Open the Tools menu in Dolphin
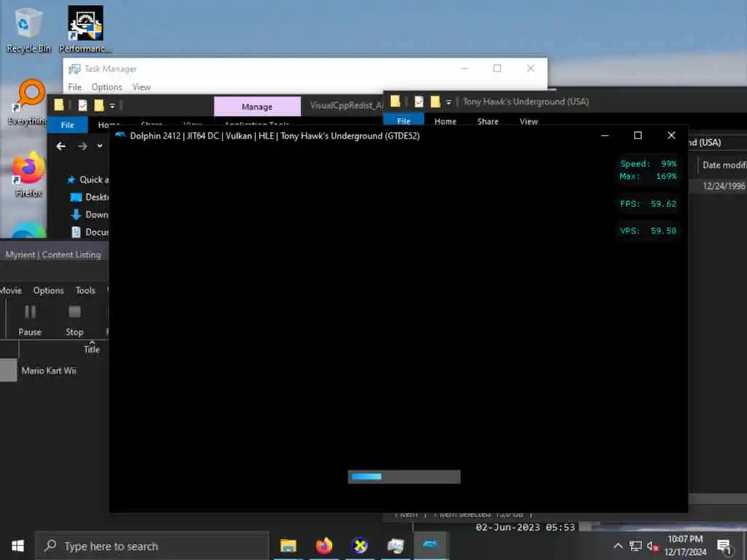 [x=85, y=290]
